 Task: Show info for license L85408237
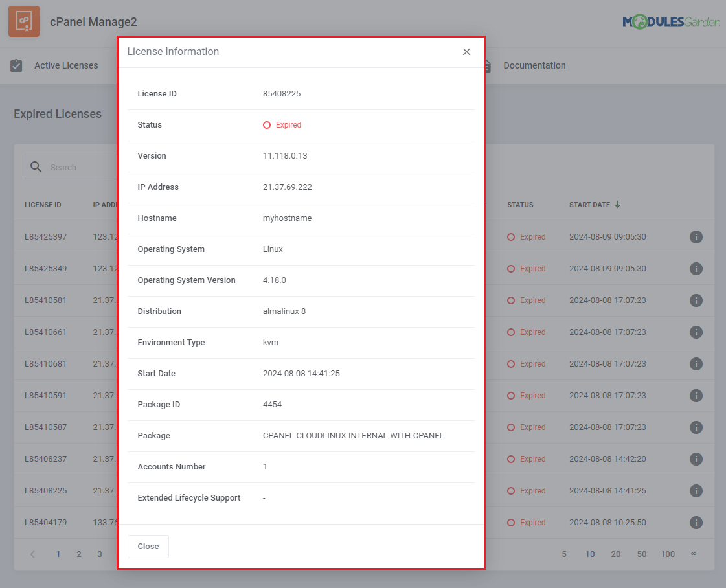point(696,459)
